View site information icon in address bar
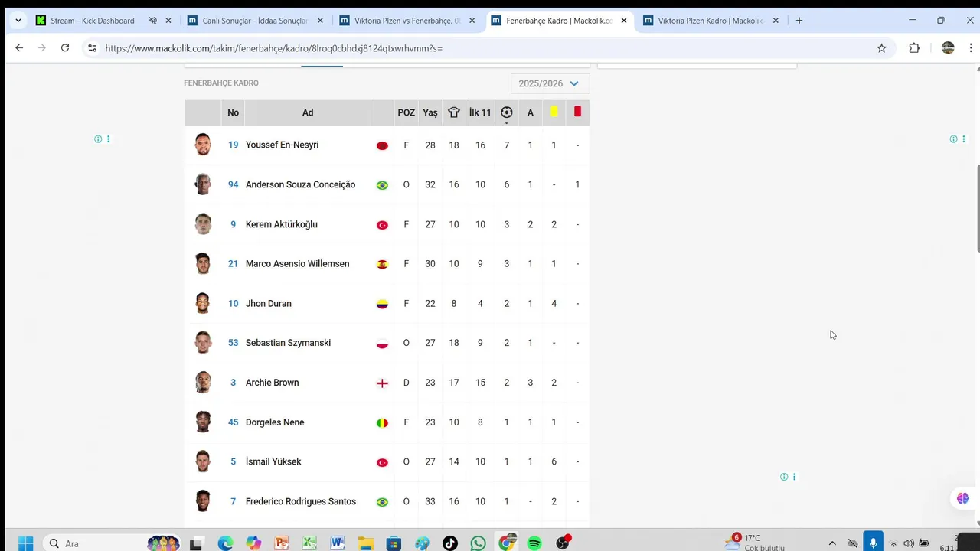The width and height of the screenshot is (980, 551). [x=92, y=47]
